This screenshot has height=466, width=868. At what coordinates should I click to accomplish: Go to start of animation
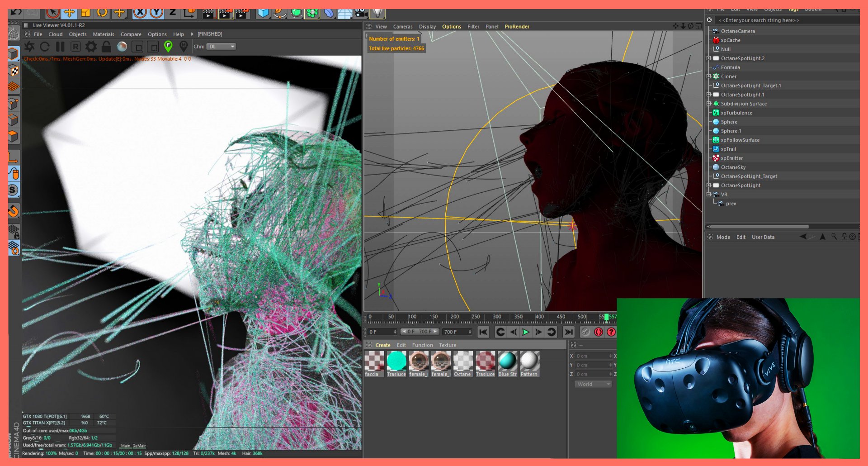483,332
